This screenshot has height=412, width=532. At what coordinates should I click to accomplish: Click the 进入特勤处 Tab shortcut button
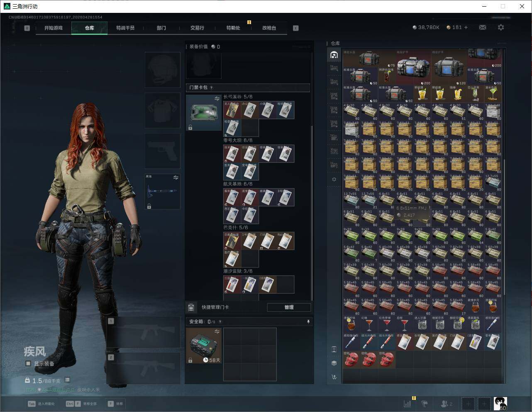(41, 404)
